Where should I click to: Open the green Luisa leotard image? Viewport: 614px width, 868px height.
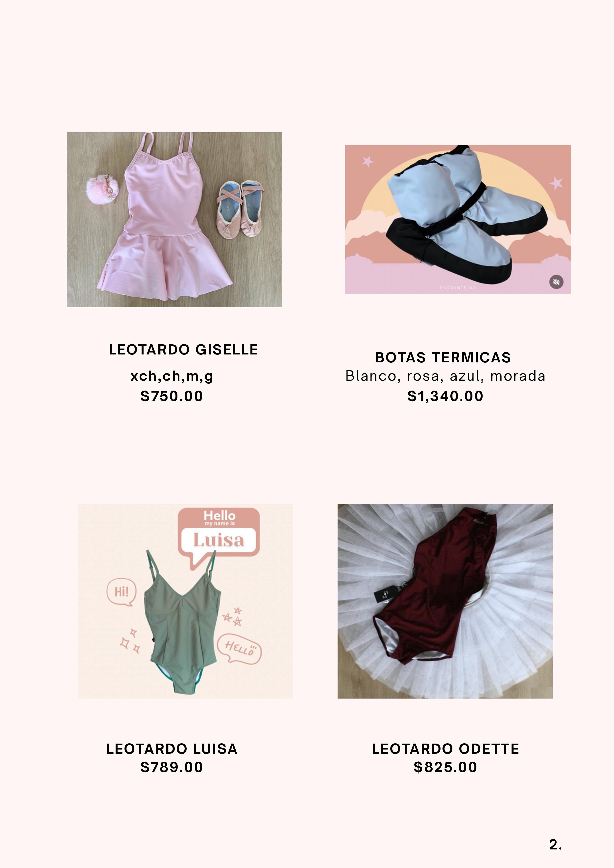tap(185, 601)
